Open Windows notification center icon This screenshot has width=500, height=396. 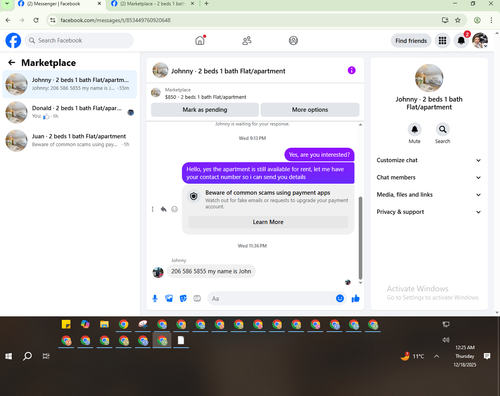(487, 356)
